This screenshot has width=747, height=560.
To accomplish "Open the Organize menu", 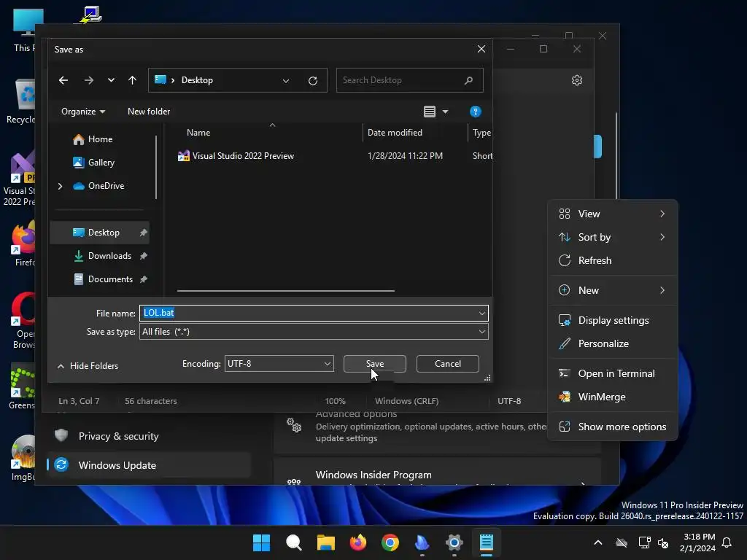I will tap(83, 112).
